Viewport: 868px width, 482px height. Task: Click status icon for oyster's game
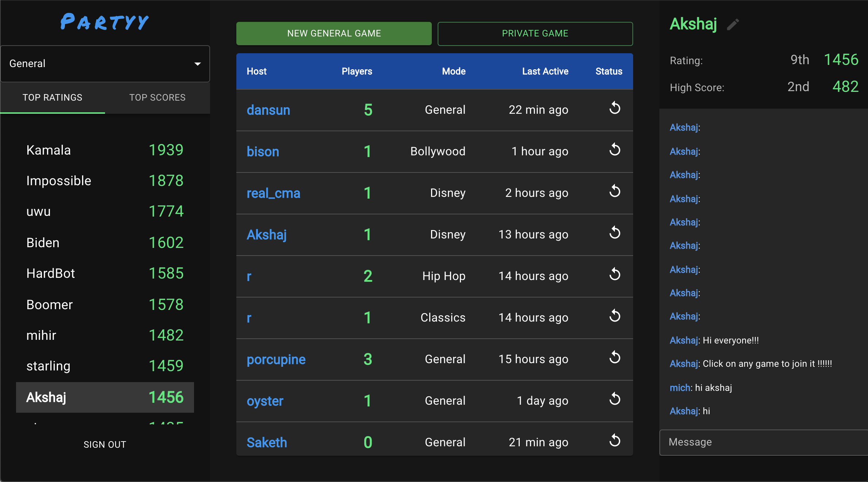point(615,399)
